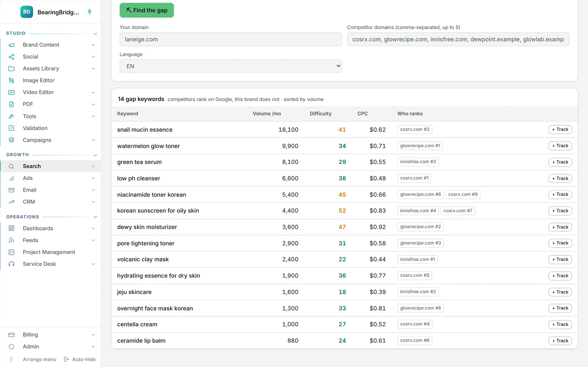The height and width of the screenshot is (368, 588).
Task: Track the ceramide lip balm keyword
Action: 560,341
